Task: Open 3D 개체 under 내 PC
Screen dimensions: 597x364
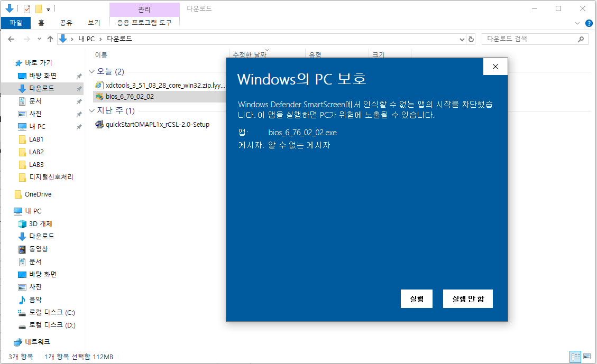Action: point(40,223)
